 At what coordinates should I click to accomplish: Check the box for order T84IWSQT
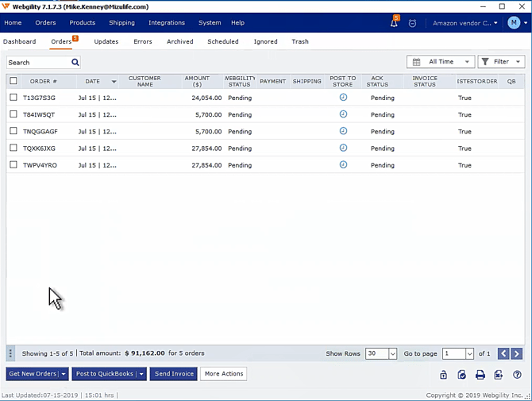pyautogui.click(x=13, y=114)
